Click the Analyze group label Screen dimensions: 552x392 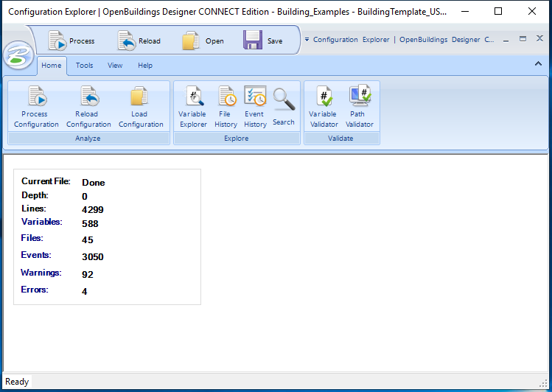click(x=88, y=139)
